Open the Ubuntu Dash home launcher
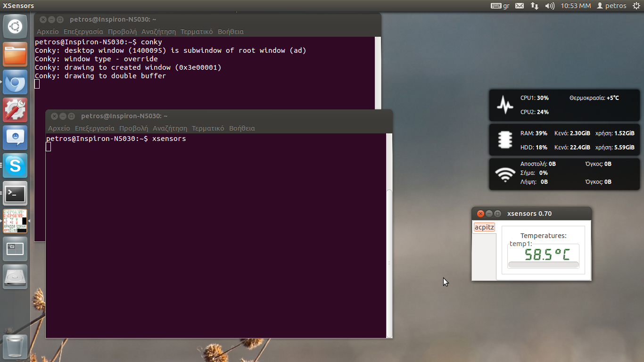This screenshot has height=362, width=644. [15, 26]
